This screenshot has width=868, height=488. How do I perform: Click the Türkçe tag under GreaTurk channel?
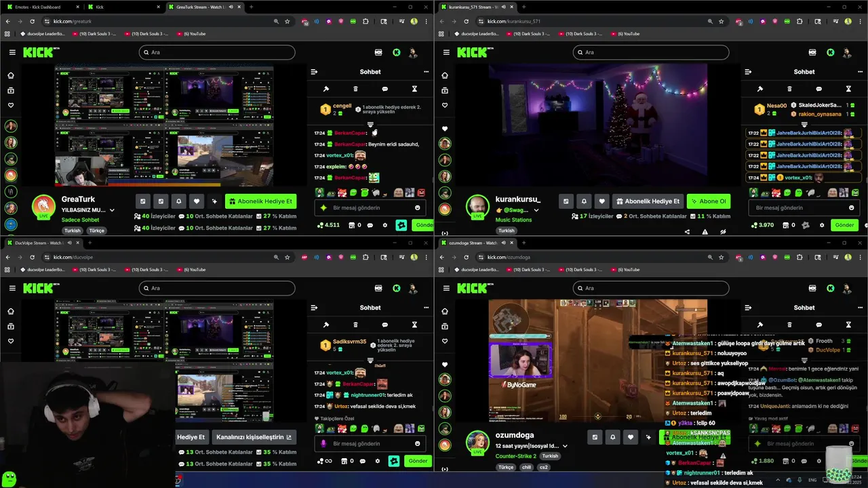pos(97,230)
